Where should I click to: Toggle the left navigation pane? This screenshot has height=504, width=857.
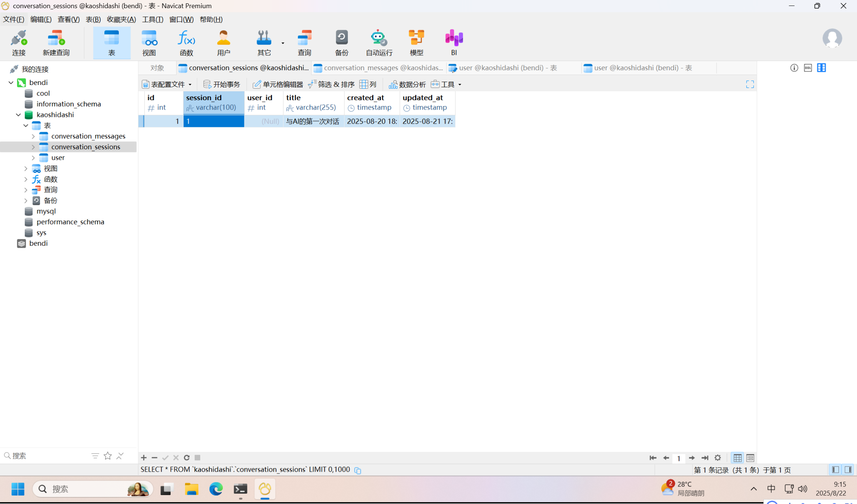click(835, 470)
